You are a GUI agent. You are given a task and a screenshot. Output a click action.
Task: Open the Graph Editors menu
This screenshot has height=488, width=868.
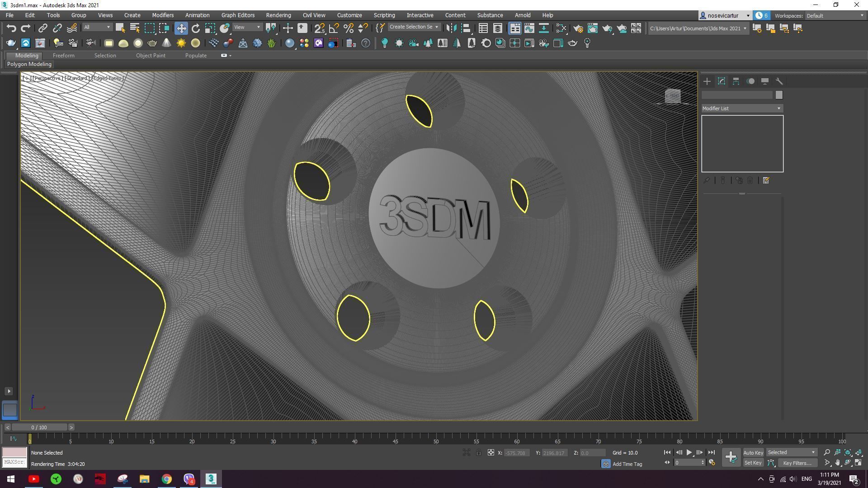238,15
